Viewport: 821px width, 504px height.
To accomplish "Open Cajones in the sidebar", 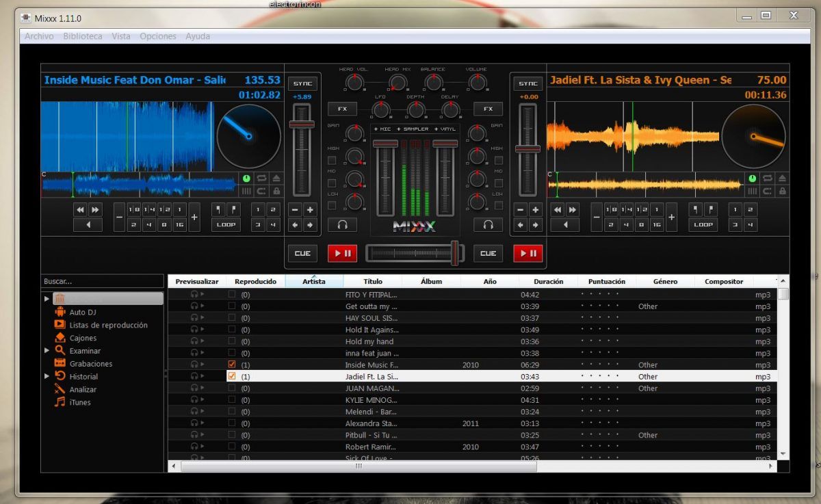I will [83, 338].
